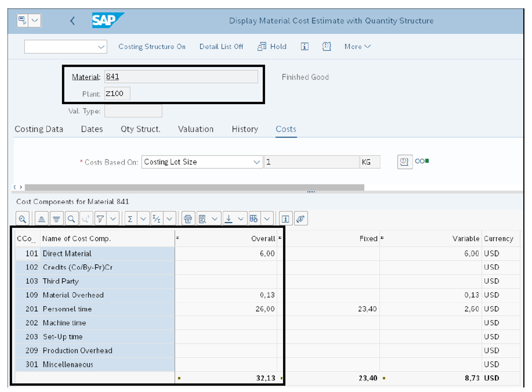Toggle Costing Structure On
This screenshot has width=532, height=392.
coord(152,46)
